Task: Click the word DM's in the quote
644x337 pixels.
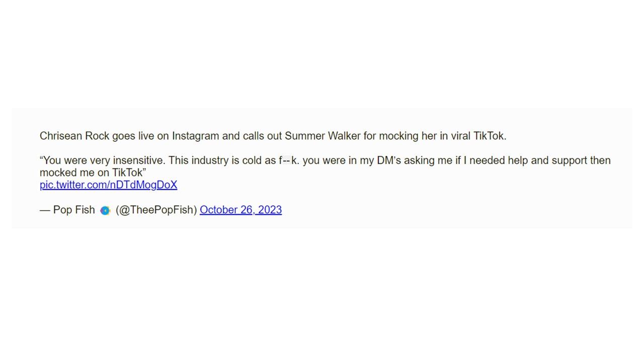Action: pyautogui.click(x=388, y=161)
